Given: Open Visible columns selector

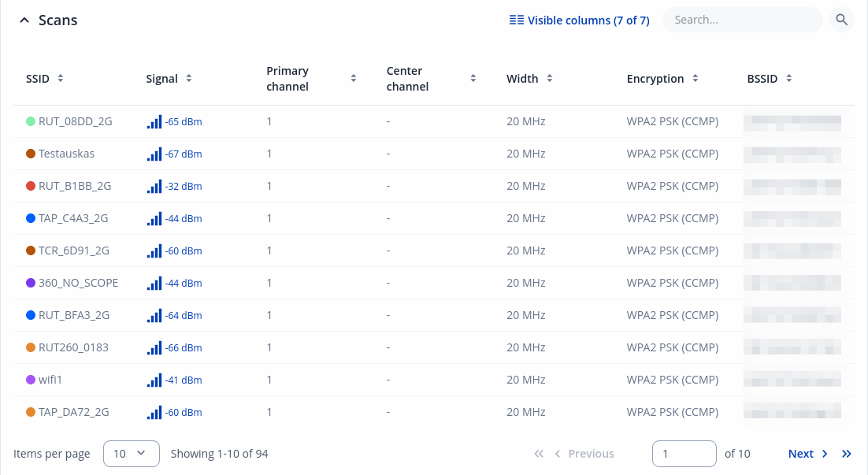Looking at the screenshot, I should coord(579,20).
